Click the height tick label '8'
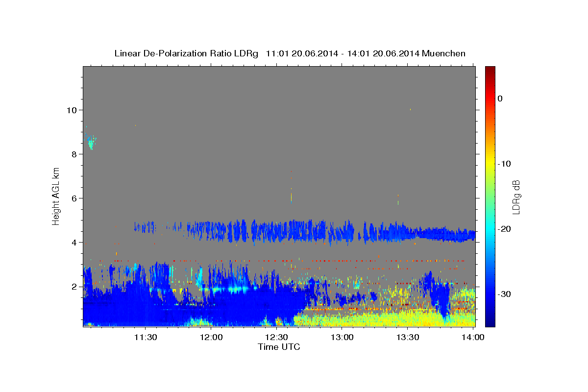This screenshot has width=588, height=392. pos(75,154)
